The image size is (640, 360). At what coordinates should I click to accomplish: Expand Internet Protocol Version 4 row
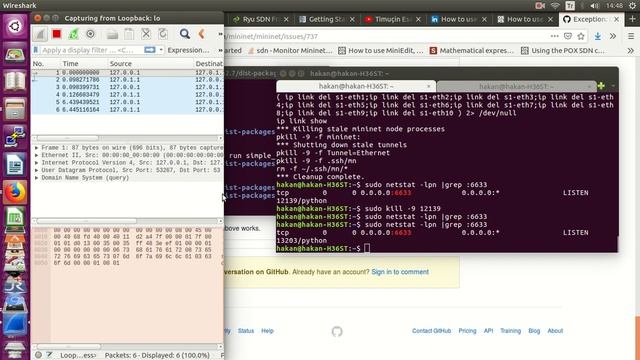[x=36, y=163]
